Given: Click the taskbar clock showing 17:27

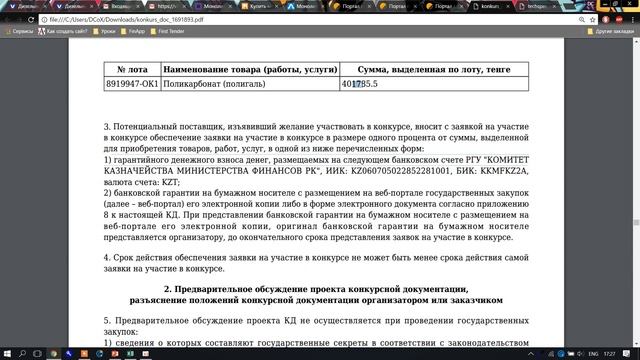Looking at the screenshot, I should coord(609,354).
